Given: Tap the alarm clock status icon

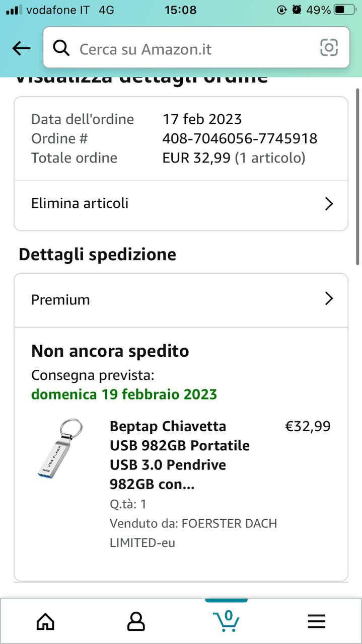Looking at the screenshot, I should (297, 10).
